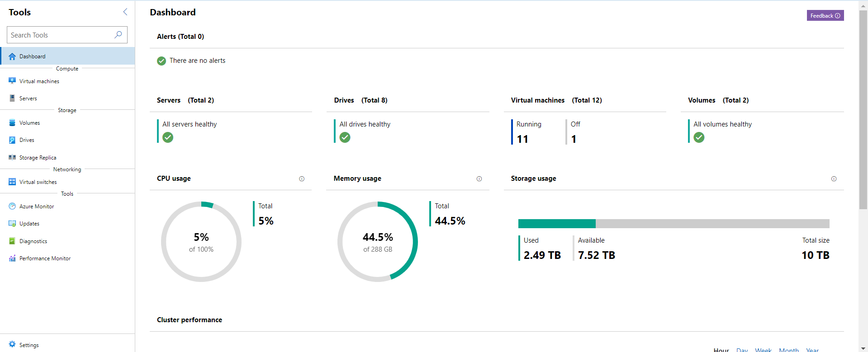The height and width of the screenshot is (352, 868).
Task: Click the Azure Monitor gauge icon
Action: 12,206
